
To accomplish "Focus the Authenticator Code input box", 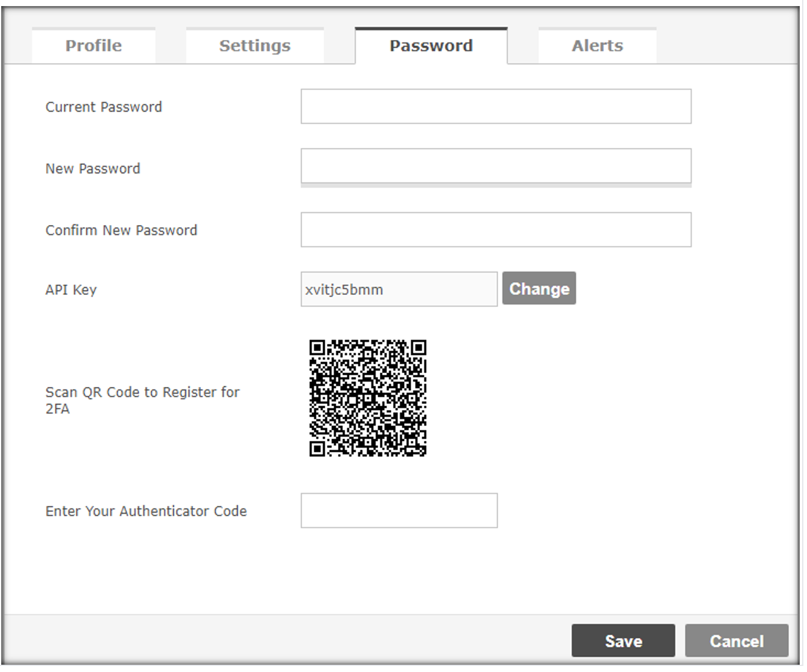I will (399, 511).
